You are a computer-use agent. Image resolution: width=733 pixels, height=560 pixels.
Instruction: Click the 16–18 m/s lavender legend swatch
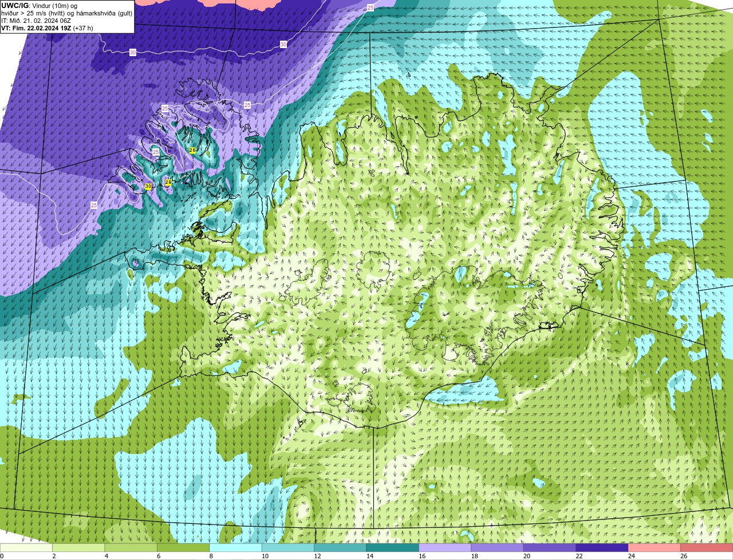(445, 547)
